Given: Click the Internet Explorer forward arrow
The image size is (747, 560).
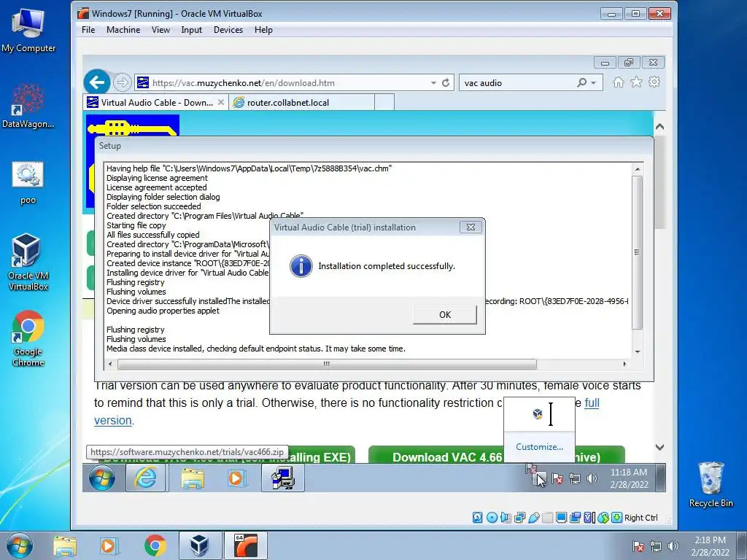Looking at the screenshot, I should pyautogui.click(x=123, y=82).
